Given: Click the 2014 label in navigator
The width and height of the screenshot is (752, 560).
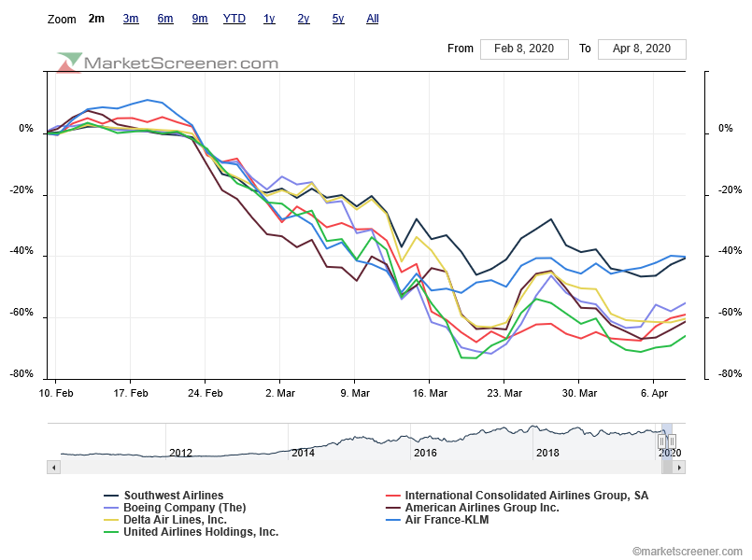Looking at the screenshot, I should 303,453.
